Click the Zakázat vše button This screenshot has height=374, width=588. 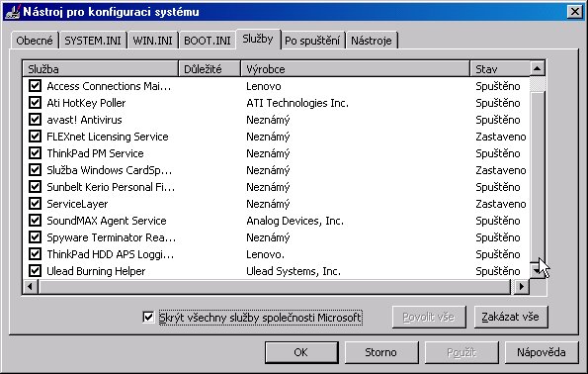coord(511,318)
